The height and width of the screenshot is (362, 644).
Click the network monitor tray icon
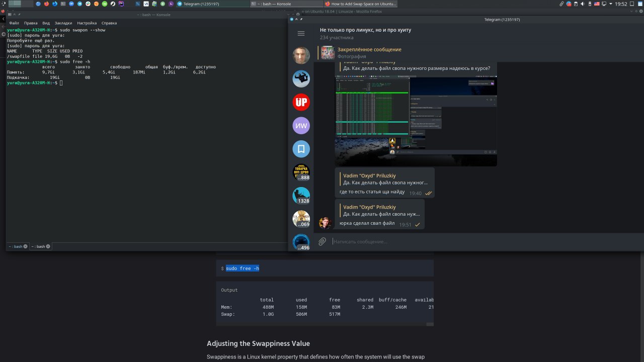click(x=604, y=4)
